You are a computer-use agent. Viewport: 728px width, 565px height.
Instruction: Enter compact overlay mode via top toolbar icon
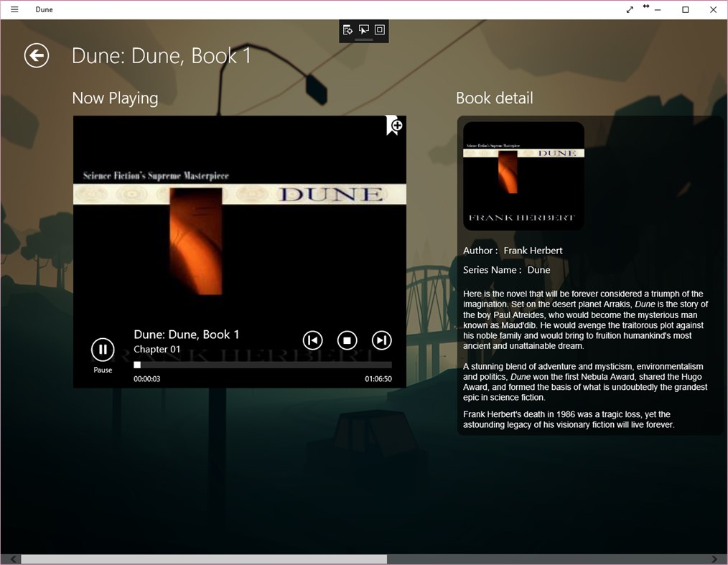tap(379, 30)
